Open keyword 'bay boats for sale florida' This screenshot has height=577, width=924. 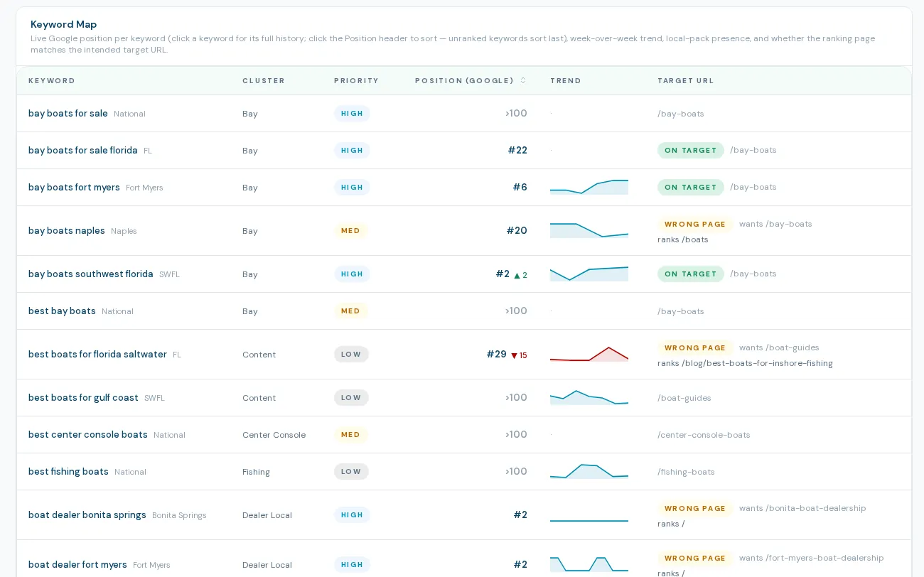point(83,151)
